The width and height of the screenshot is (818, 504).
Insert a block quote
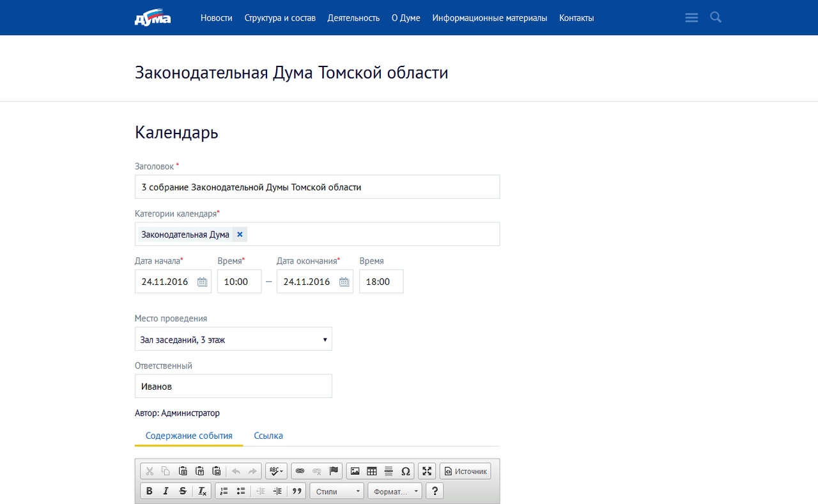tap(296, 491)
